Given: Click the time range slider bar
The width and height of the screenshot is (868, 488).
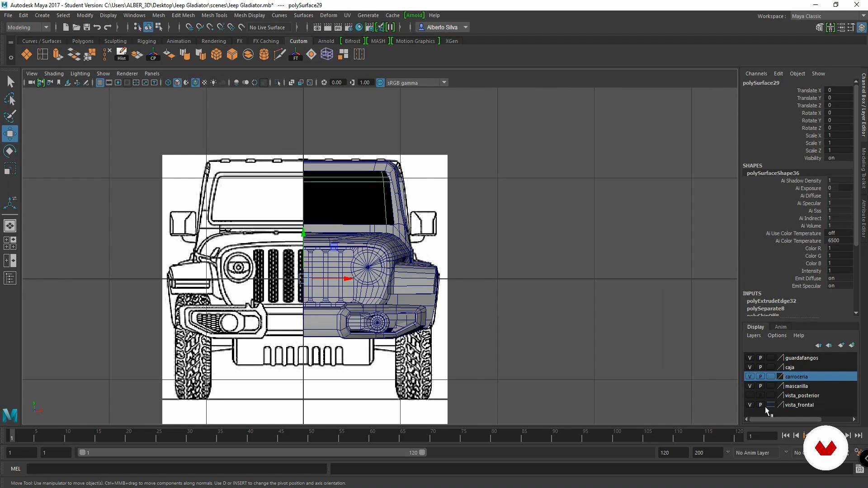Looking at the screenshot, I should pos(253,453).
